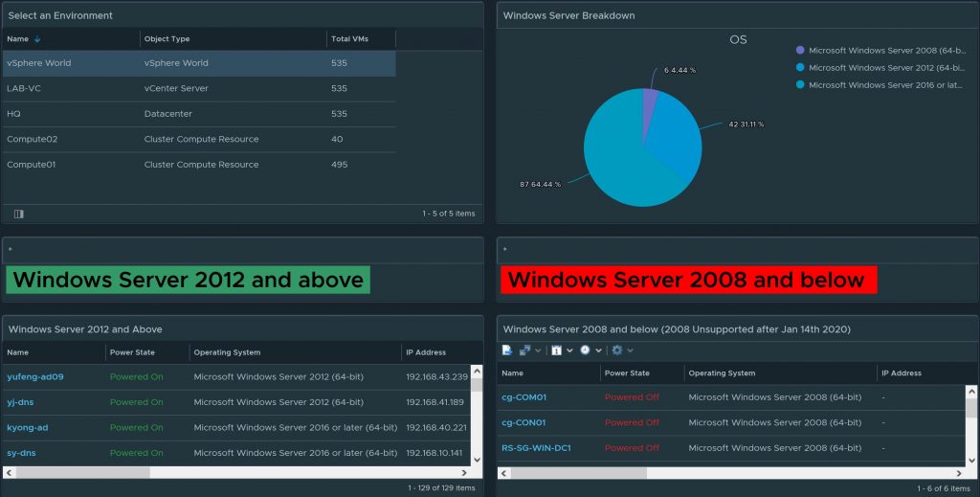
Task: Open the cg-COM01 server link
Action: [x=523, y=397]
